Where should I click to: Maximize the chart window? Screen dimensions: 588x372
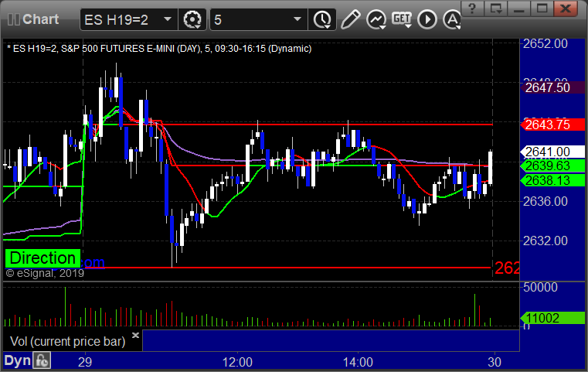(542, 9)
